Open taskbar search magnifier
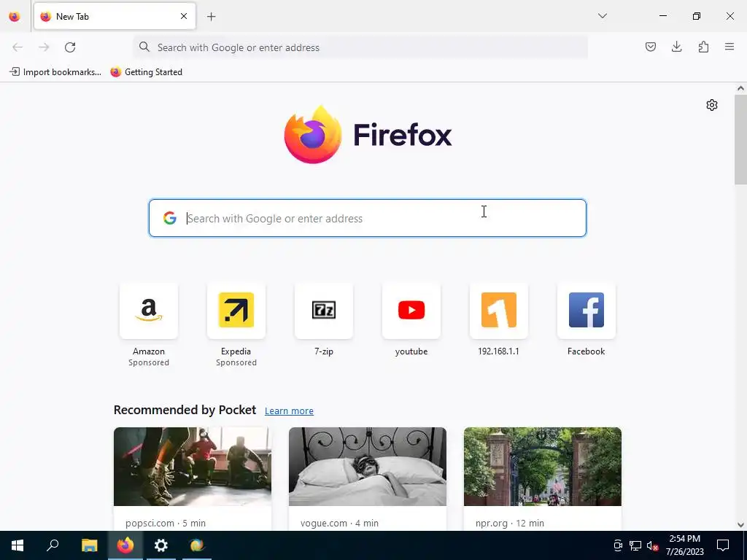Screen dimensions: 747x560 (x=53, y=545)
